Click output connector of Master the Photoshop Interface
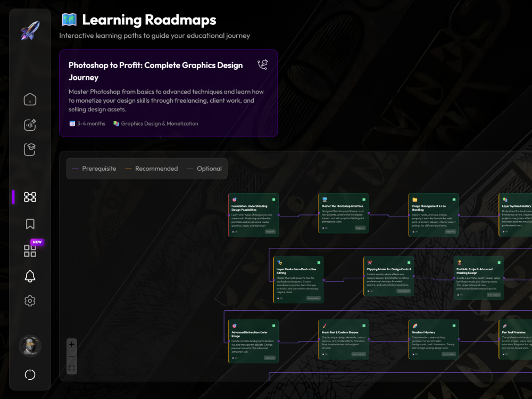 (369, 213)
